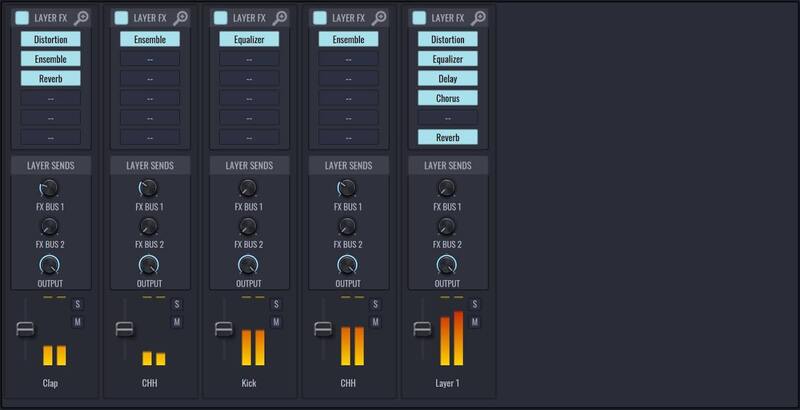Image resolution: width=800 pixels, height=410 pixels.
Task: Toggle Layer 1's Layer FX enable checkbox
Action: coord(419,17)
